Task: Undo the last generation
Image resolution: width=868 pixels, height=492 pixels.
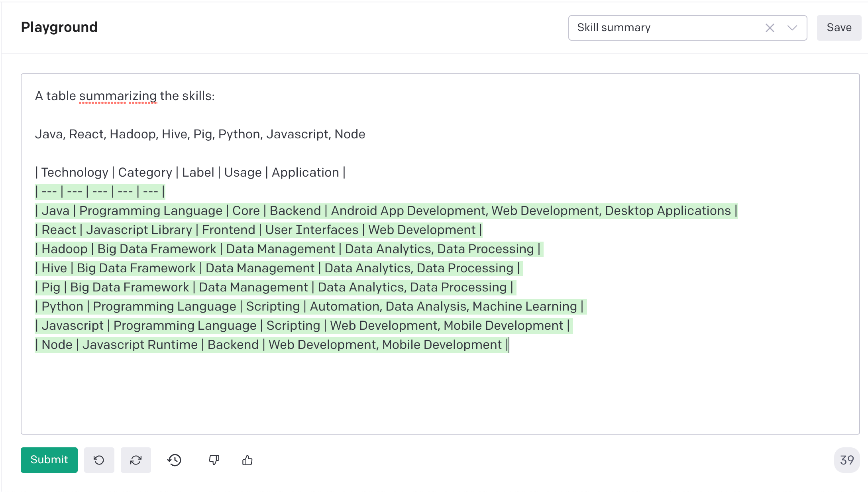Action: click(99, 460)
